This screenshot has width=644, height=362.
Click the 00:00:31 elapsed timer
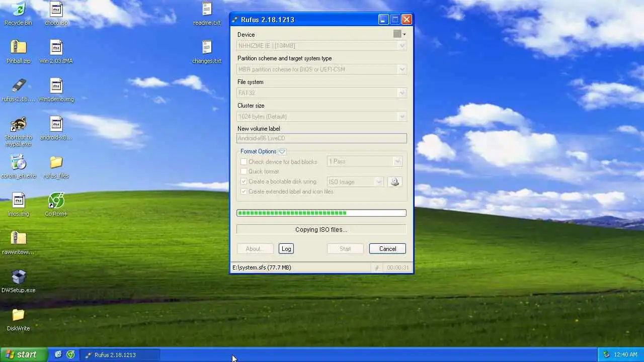tap(397, 268)
